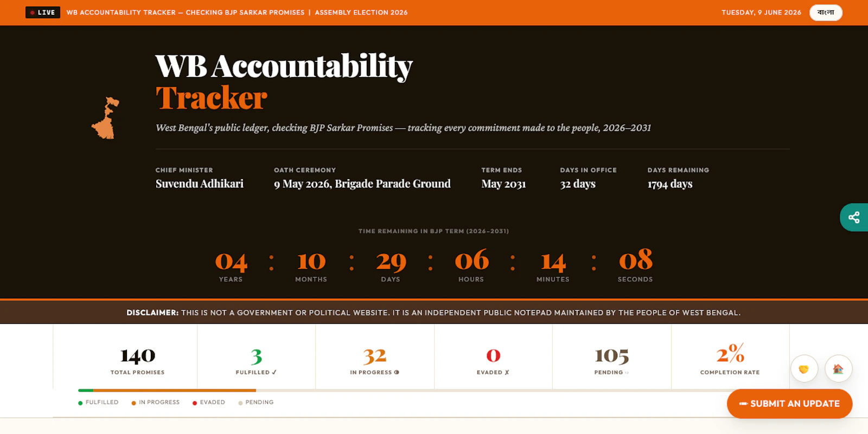Click the countdown '14' minutes number

[x=553, y=261]
